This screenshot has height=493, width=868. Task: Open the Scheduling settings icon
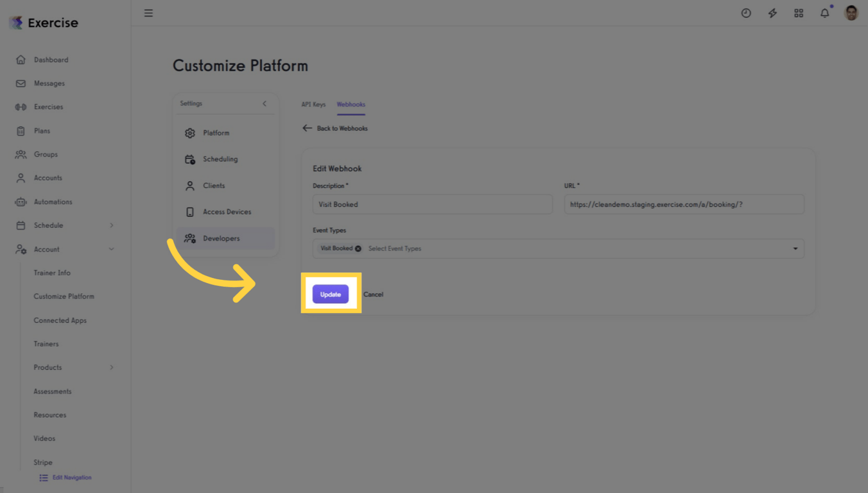tap(190, 159)
